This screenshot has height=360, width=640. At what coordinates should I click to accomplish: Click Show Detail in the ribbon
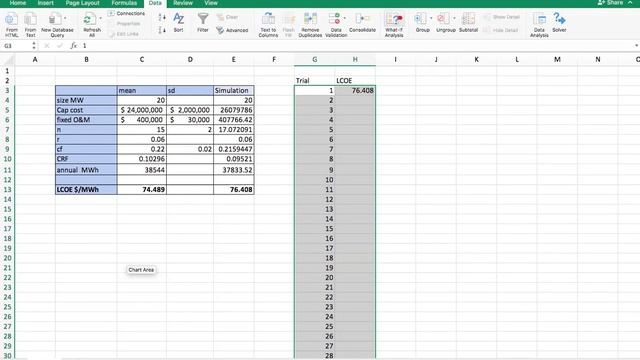coord(502,17)
